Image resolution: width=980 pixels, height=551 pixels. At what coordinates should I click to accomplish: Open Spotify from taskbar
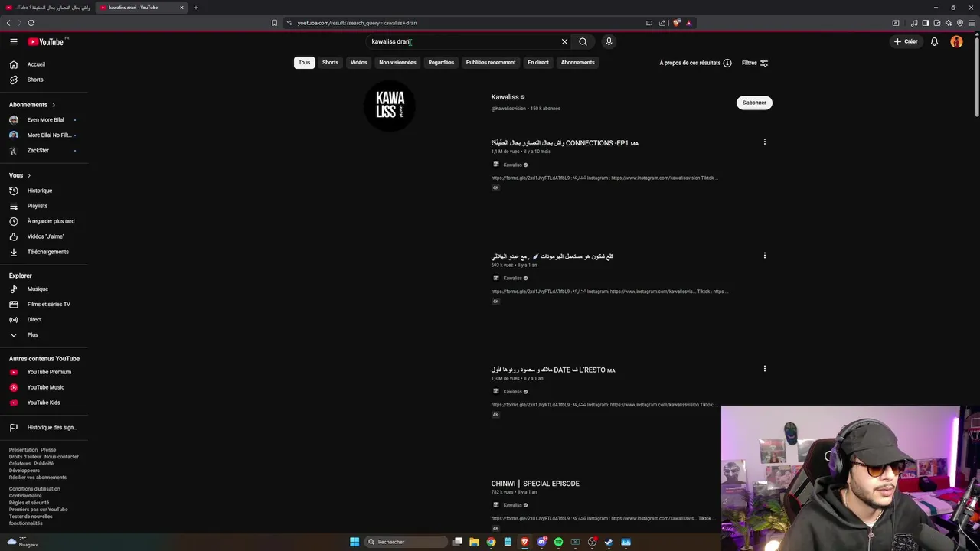click(x=558, y=542)
